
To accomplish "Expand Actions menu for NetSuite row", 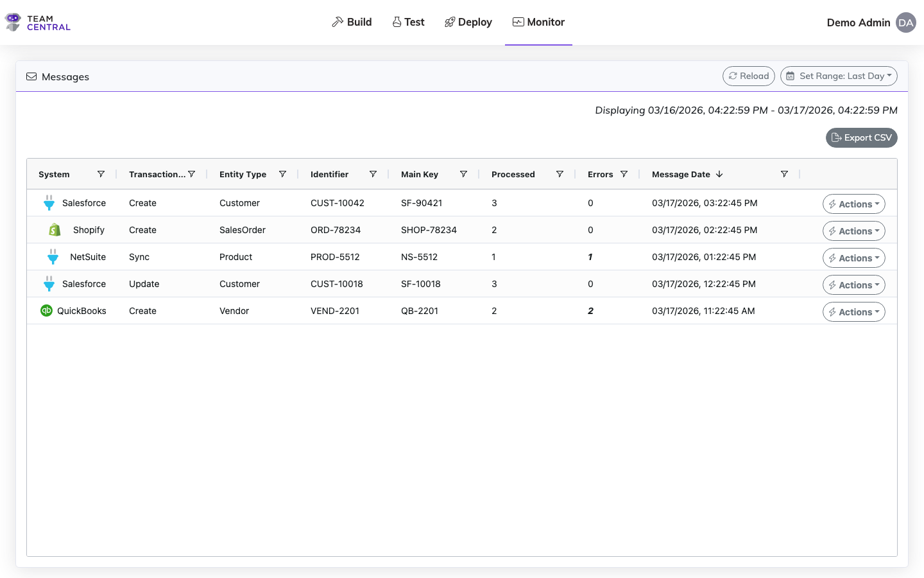I will coord(853,258).
